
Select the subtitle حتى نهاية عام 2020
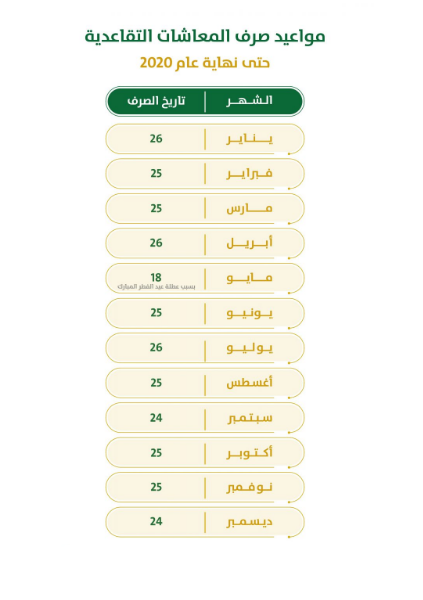[205, 62]
